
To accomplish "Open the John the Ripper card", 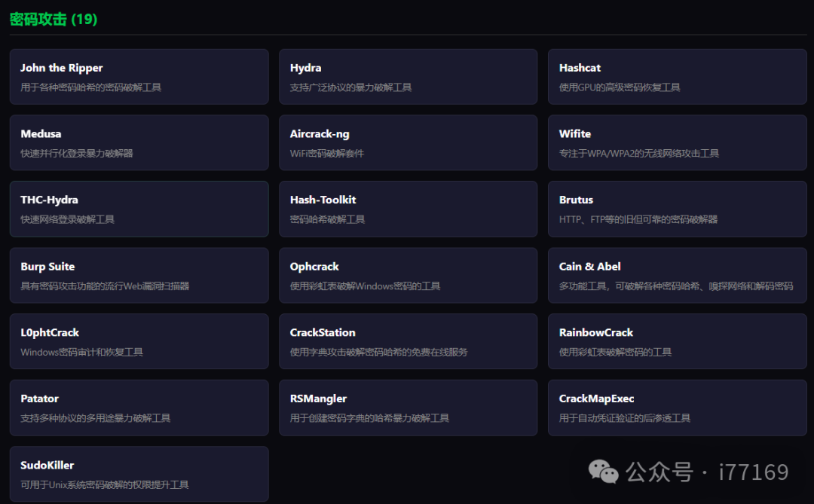I will 139,77.
